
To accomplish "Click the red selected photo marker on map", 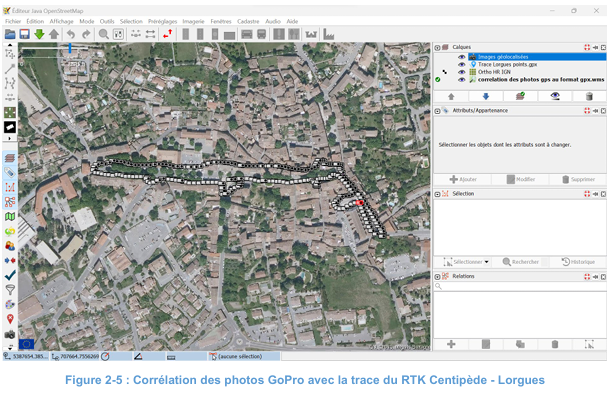I will (359, 203).
